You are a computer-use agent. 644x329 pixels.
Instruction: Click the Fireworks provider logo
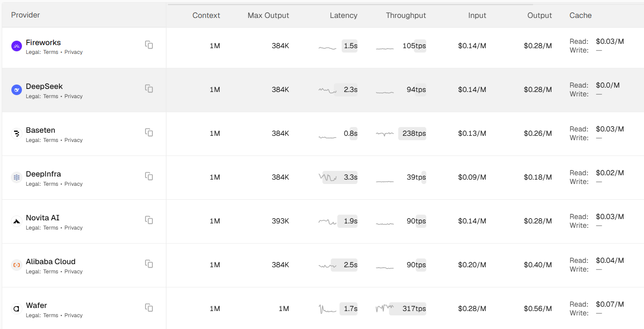(x=17, y=46)
